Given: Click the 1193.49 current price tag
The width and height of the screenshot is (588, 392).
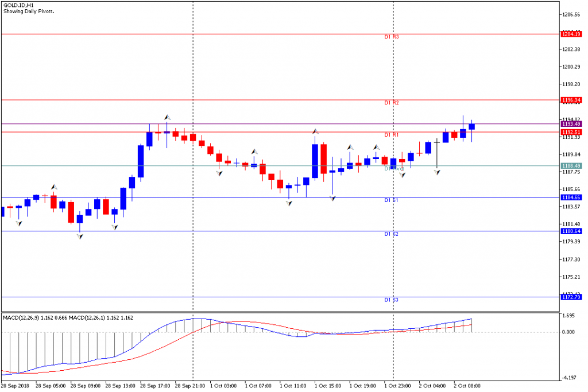Looking at the screenshot, I should click(x=571, y=124).
